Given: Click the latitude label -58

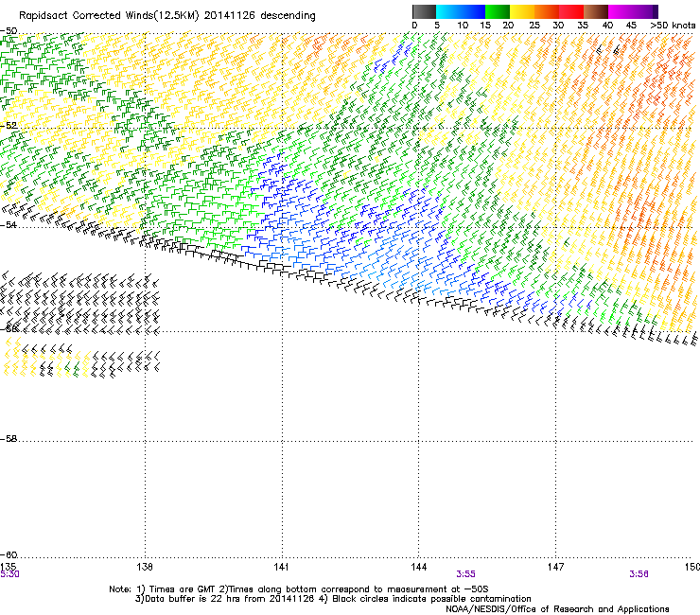Looking at the screenshot, I should pyautogui.click(x=9, y=439).
